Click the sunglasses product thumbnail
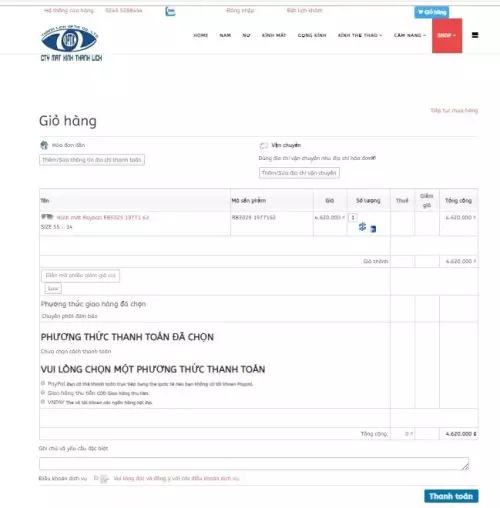This screenshot has height=508, width=500. pyautogui.click(x=47, y=217)
